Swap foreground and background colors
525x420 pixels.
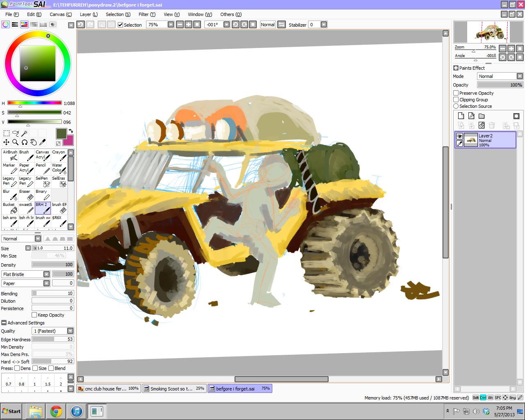coord(71,131)
